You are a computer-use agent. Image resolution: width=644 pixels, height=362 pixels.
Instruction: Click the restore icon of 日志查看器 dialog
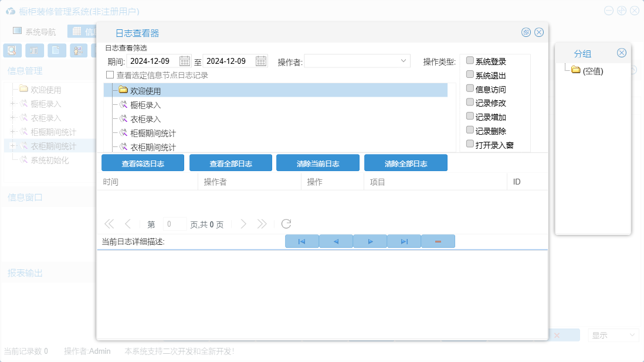point(526,33)
